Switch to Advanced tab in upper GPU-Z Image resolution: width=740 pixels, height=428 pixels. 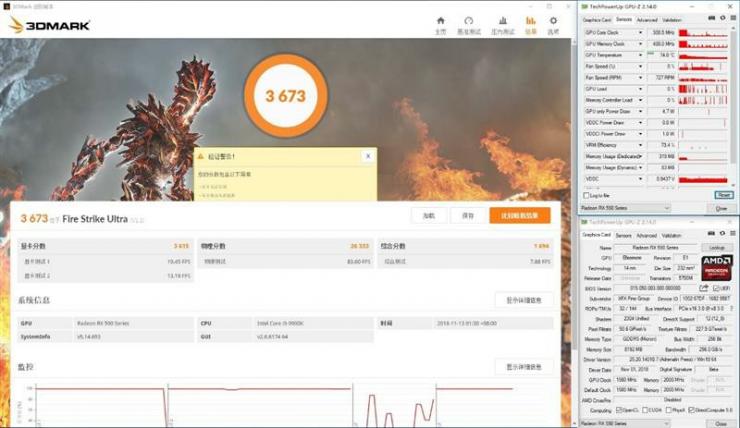(647, 20)
